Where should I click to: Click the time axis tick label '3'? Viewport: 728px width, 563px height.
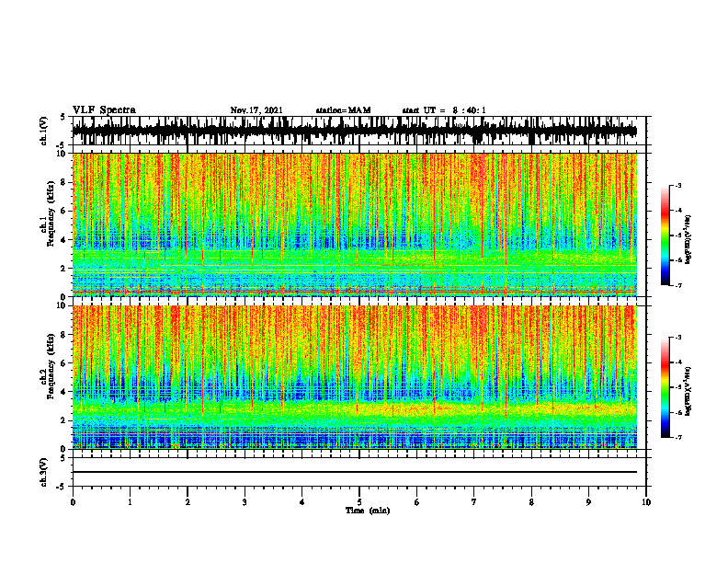pos(245,502)
